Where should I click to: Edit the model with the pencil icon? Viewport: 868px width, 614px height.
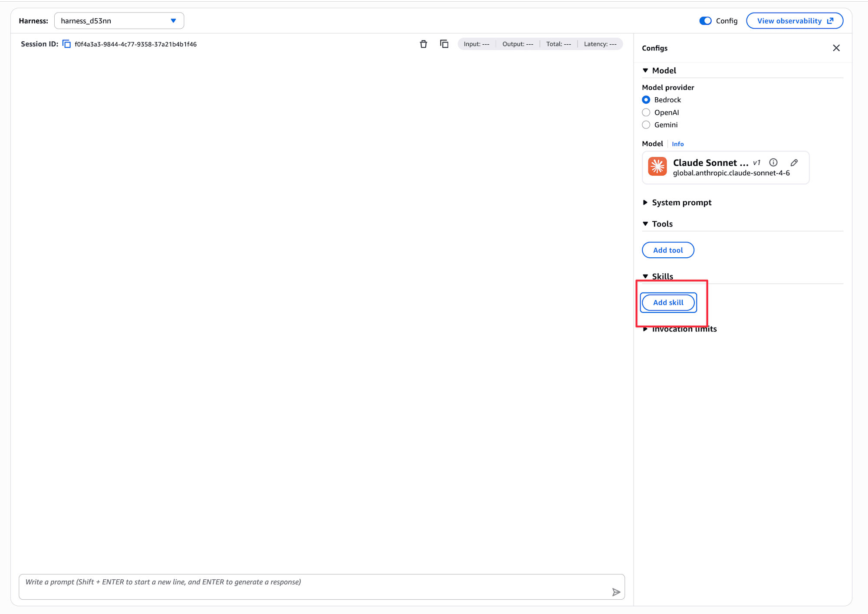click(794, 162)
